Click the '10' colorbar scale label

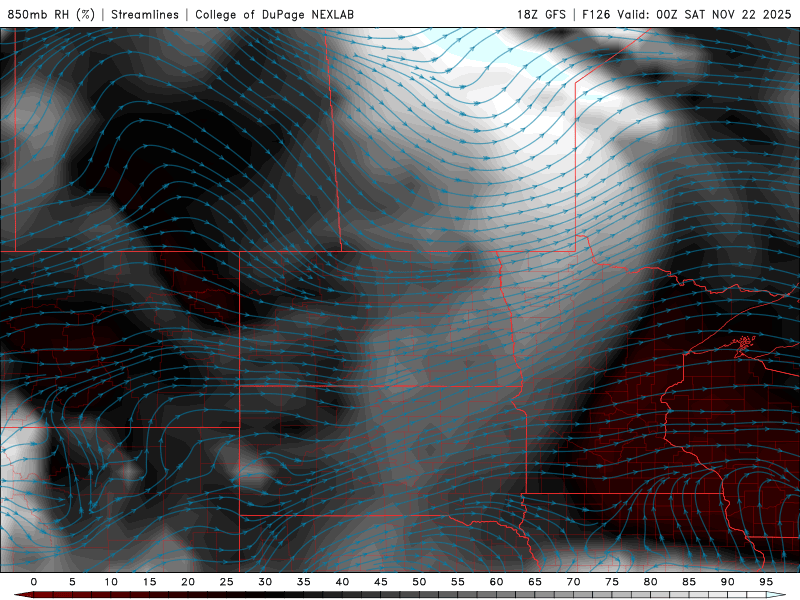tap(111, 582)
